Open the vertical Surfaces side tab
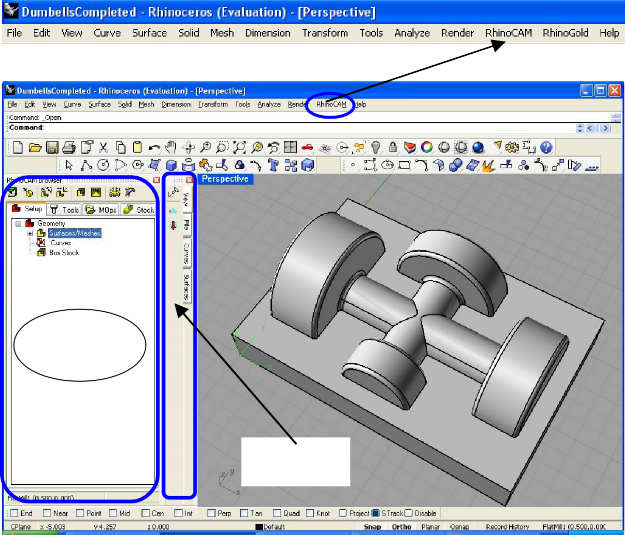 point(187,287)
